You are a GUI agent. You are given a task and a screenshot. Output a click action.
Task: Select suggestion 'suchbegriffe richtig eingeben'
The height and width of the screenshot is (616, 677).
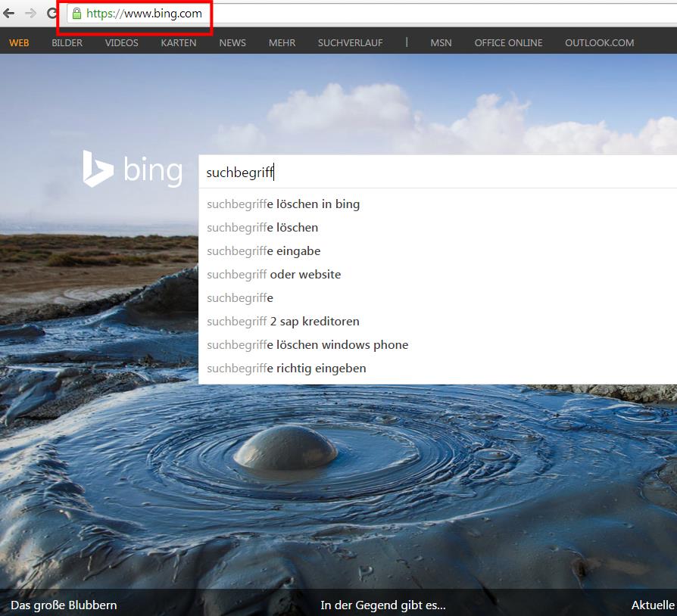(438, 369)
